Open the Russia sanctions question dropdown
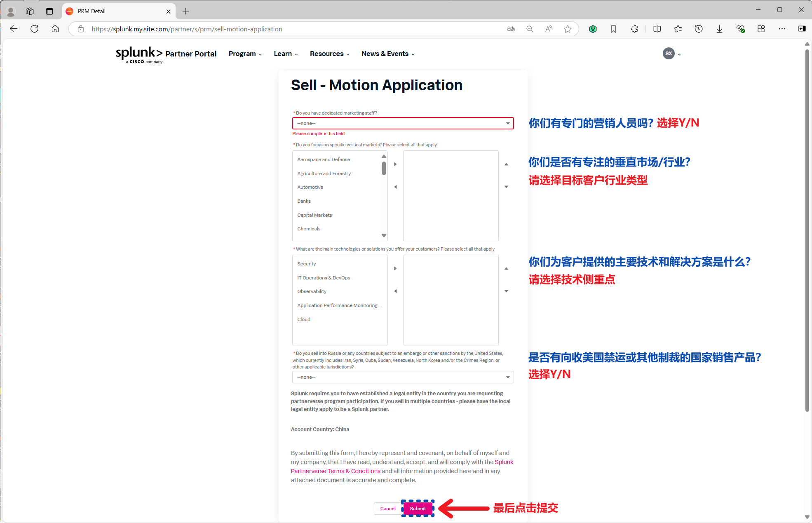The height and width of the screenshot is (523, 812). coord(403,377)
